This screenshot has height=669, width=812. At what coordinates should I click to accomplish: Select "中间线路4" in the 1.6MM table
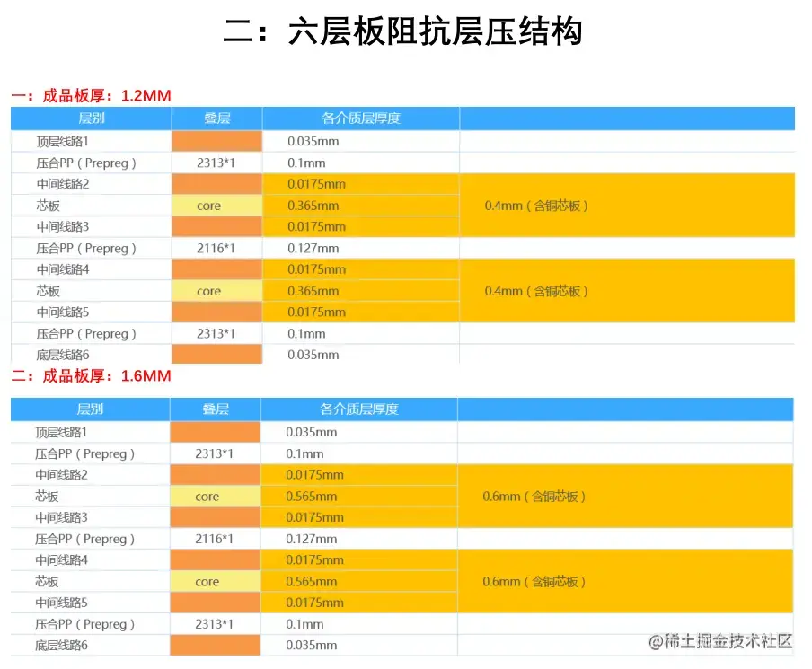pyautogui.click(x=60, y=560)
